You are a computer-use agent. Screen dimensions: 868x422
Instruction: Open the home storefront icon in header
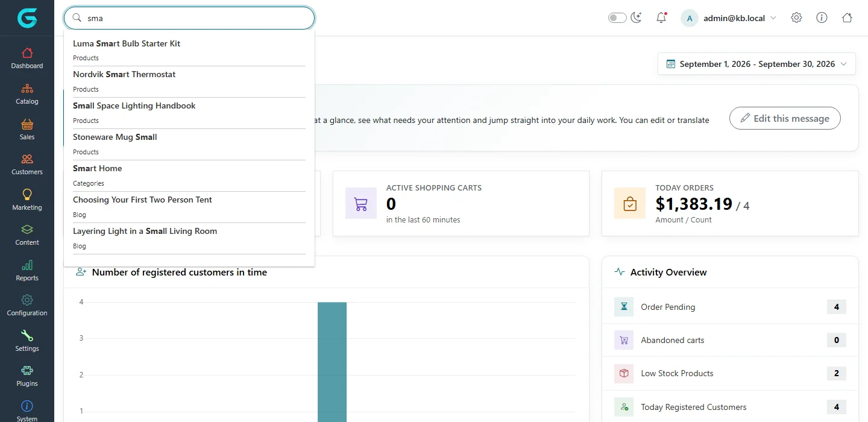pyautogui.click(x=847, y=17)
